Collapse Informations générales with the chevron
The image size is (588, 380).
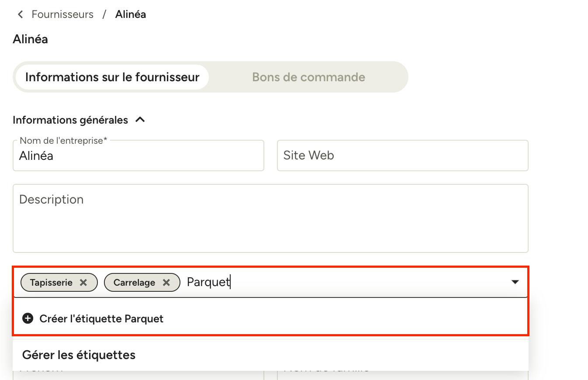coord(140,120)
